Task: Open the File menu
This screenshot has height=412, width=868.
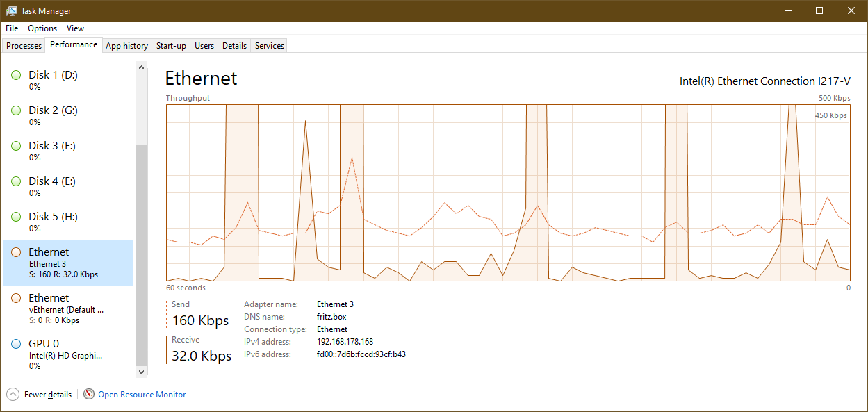Action: click(x=12, y=28)
